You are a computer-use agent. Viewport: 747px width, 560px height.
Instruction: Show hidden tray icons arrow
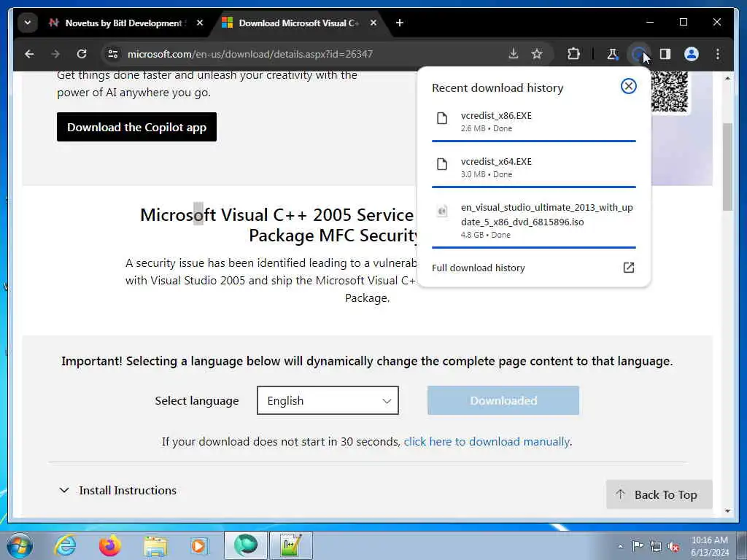[x=620, y=546]
